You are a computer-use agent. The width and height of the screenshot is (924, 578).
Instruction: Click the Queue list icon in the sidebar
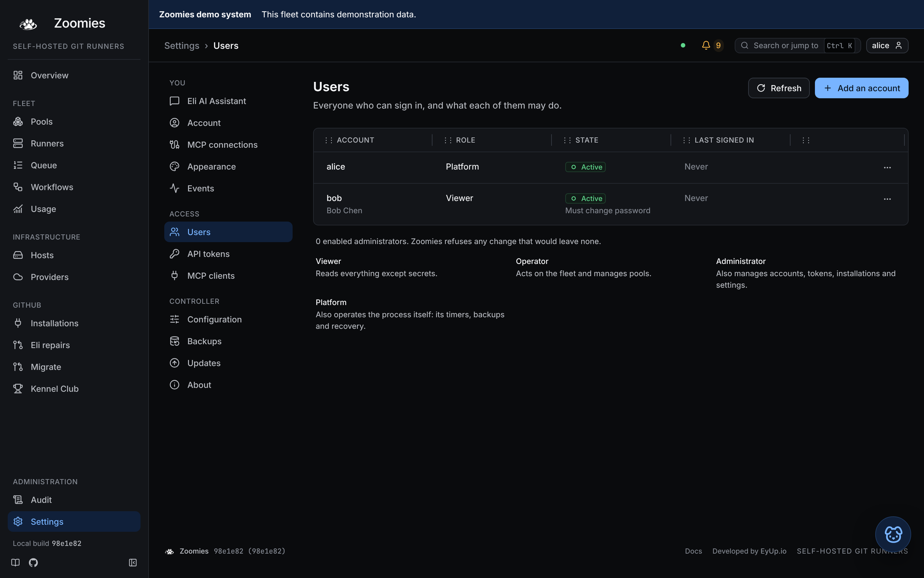[18, 165]
